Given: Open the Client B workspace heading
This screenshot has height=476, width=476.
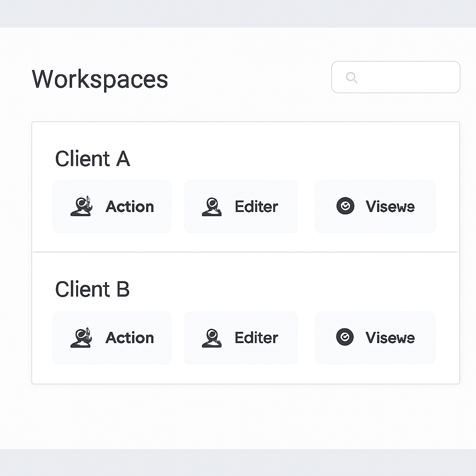Looking at the screenshot, I should (x=92, y=289).
